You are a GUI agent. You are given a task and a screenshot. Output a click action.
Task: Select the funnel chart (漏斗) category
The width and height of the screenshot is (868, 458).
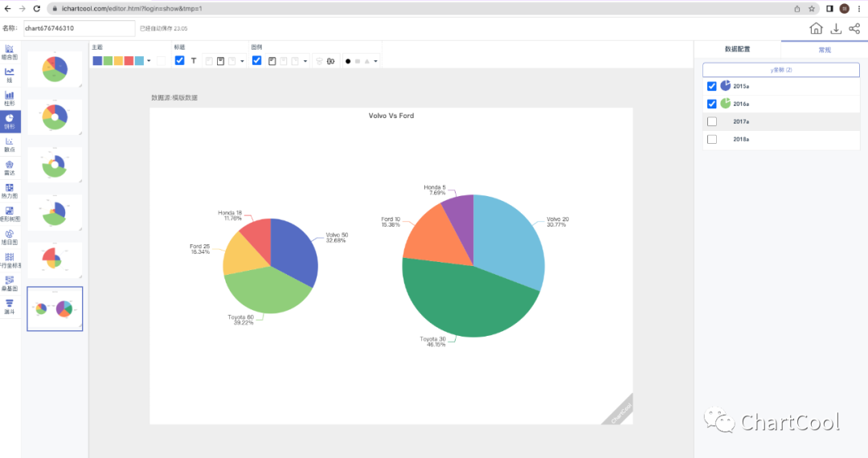click(10, 307)
